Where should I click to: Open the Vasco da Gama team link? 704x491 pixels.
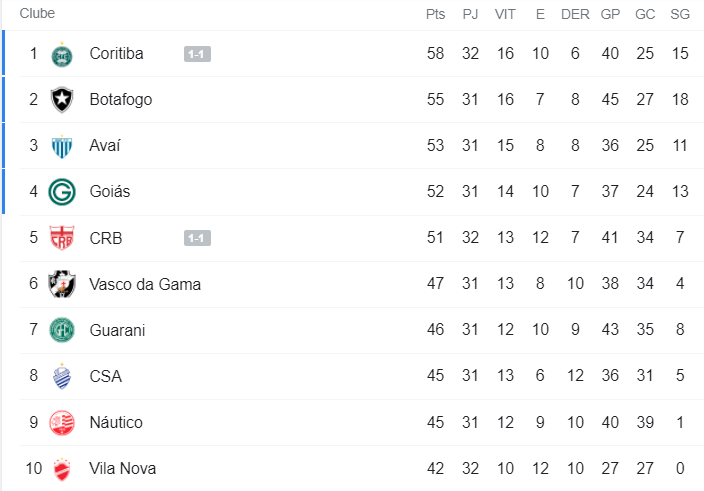[145, 284]
